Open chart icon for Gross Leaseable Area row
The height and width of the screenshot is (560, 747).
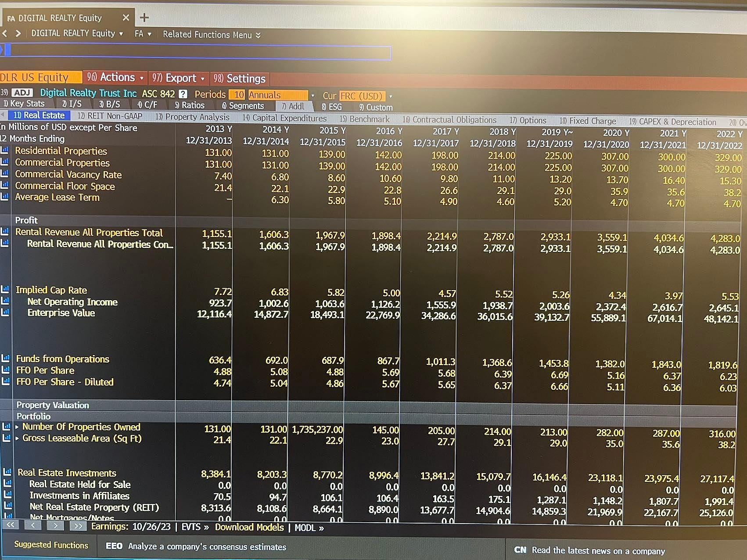click(x=6, y=438)
